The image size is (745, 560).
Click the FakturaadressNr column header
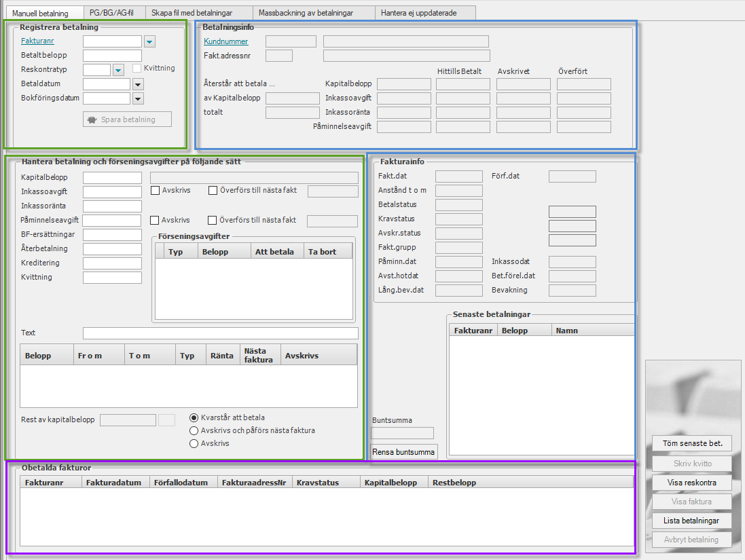pyautogui.click(x=255, y=482)
